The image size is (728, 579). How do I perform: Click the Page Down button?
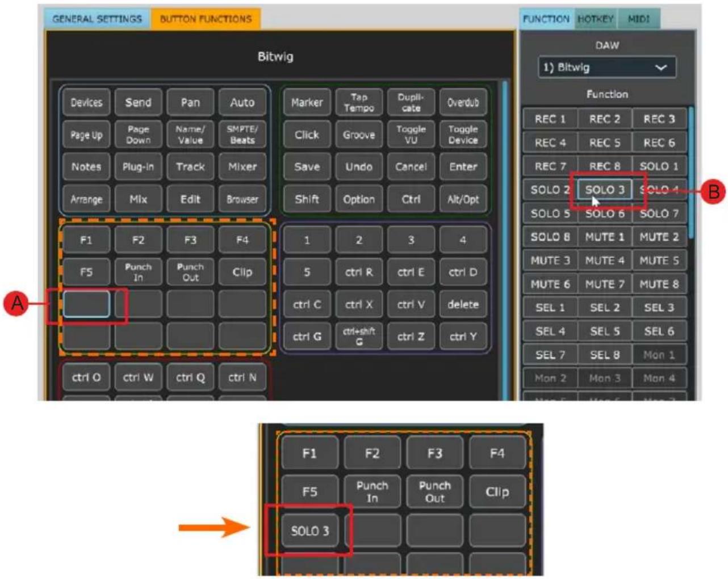point(138,135)
